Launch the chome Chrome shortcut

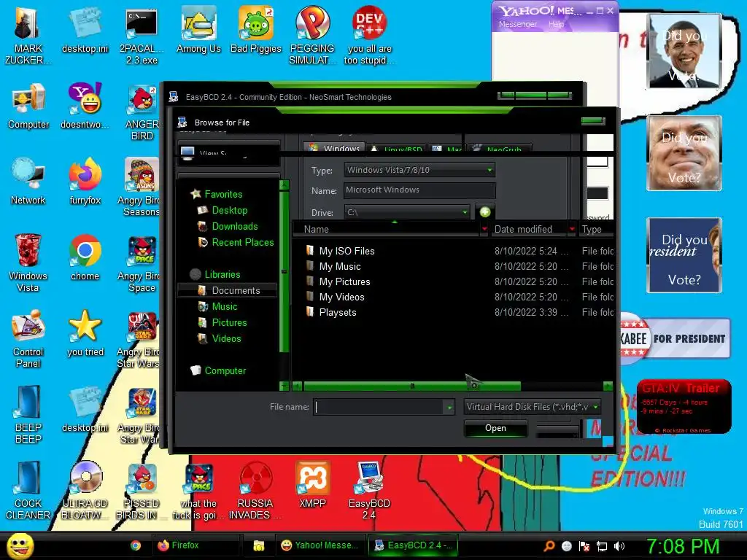[85, 257]
